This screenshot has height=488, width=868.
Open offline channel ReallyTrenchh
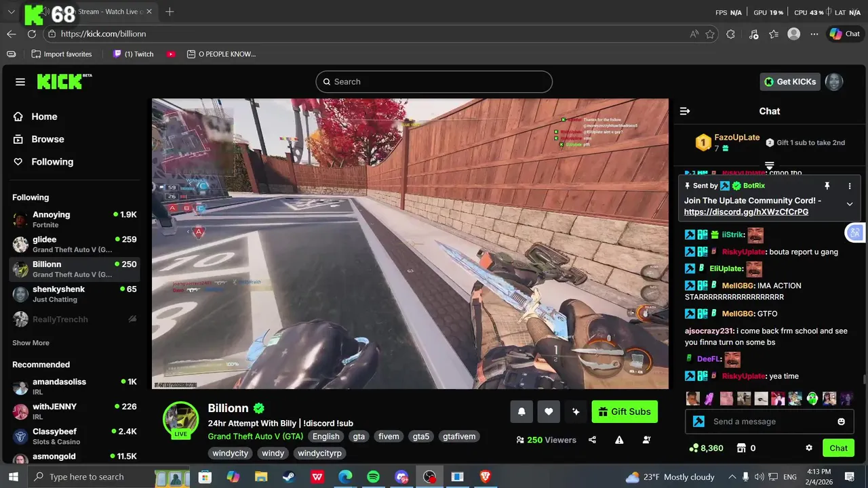point(75,319)
